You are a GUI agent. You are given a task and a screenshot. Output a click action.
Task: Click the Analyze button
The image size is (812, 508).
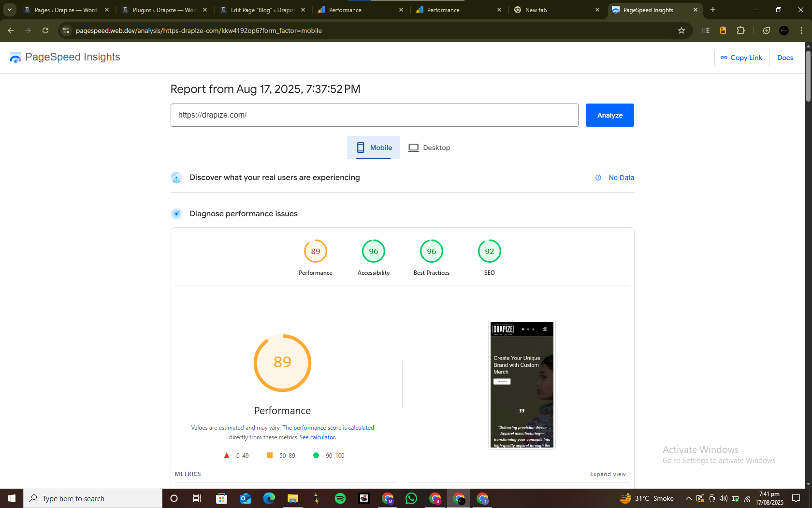tap(609, 115)
